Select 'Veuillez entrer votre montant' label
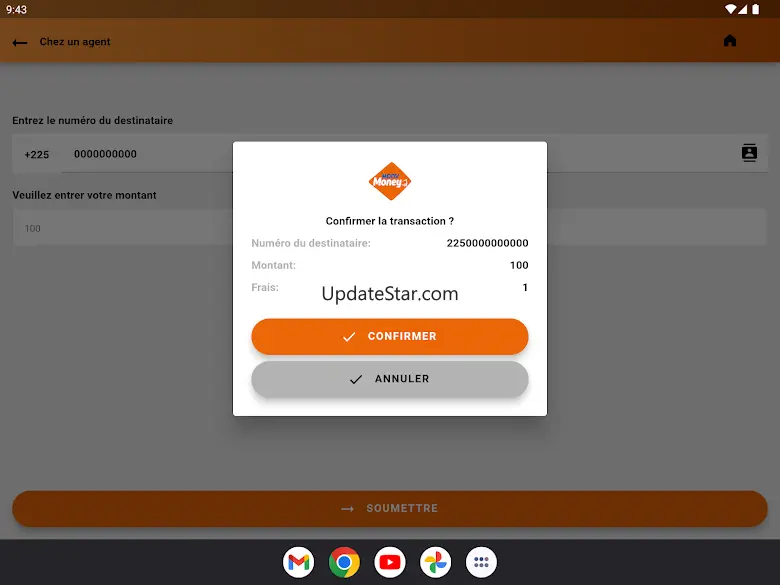Viewport: 780px width, 585px height. click(x=85, y=195)
